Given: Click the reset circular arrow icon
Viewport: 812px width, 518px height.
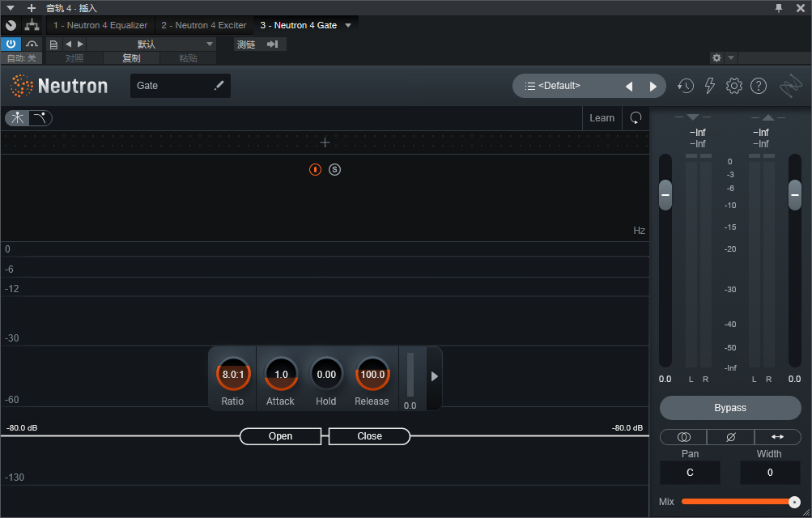Looking at the screenshot, I should [636, 118].
